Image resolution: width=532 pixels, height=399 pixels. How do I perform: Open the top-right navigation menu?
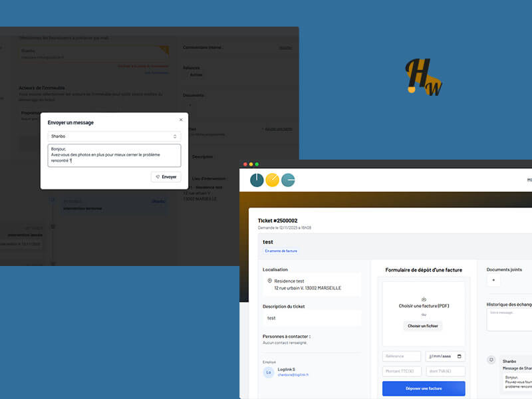[x=529, y=180]
